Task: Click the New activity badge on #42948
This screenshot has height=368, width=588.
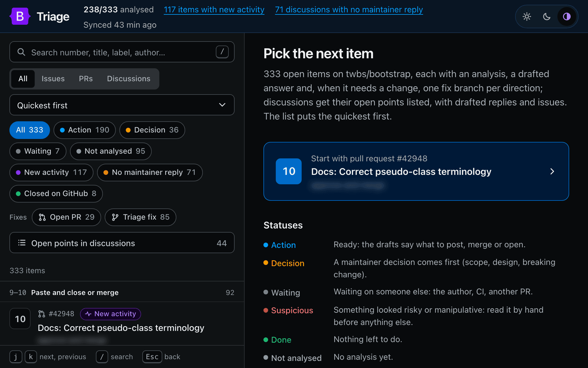Action: pyautogui.click(x=111, y=314)
